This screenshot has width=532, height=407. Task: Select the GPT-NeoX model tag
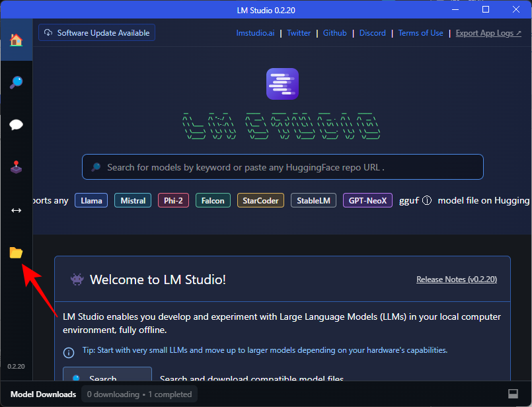tap(367, 200)
